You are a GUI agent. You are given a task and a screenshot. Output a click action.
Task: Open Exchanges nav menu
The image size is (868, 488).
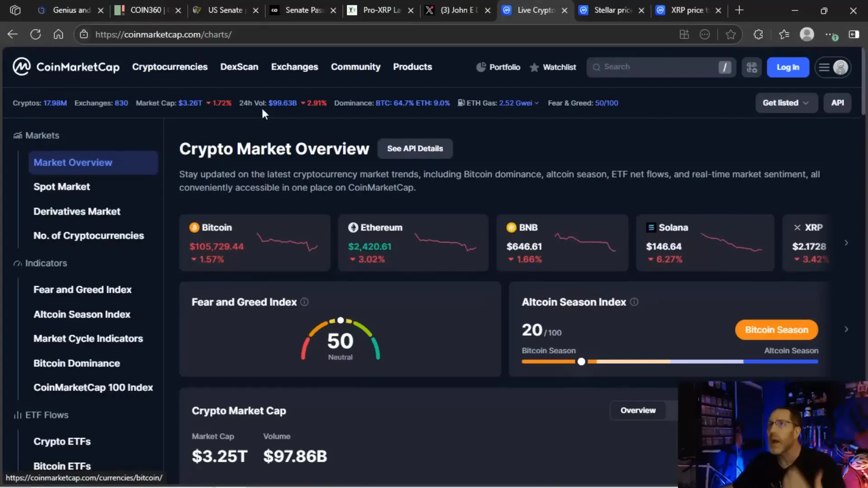click(x=295, y=67)
